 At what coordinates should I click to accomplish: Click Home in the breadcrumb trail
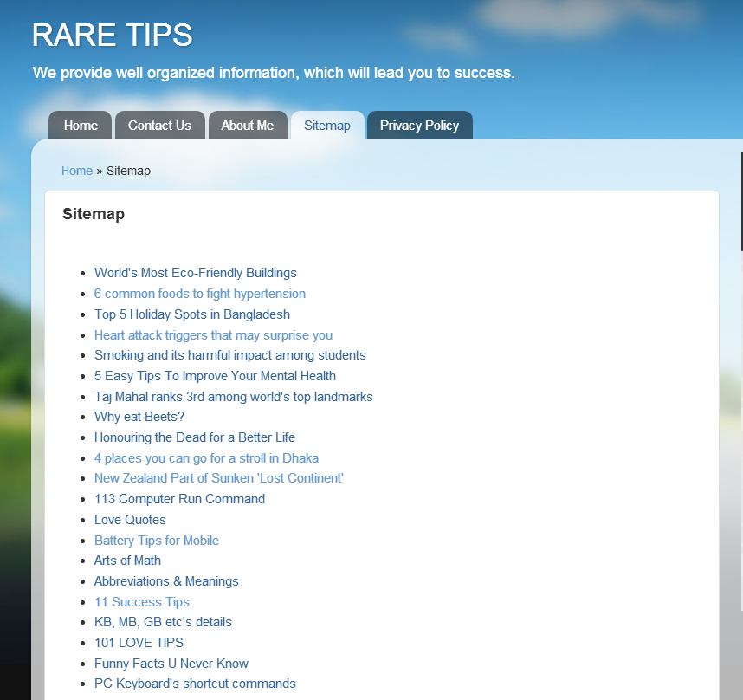pyautogui.click(x=76, y=171)
